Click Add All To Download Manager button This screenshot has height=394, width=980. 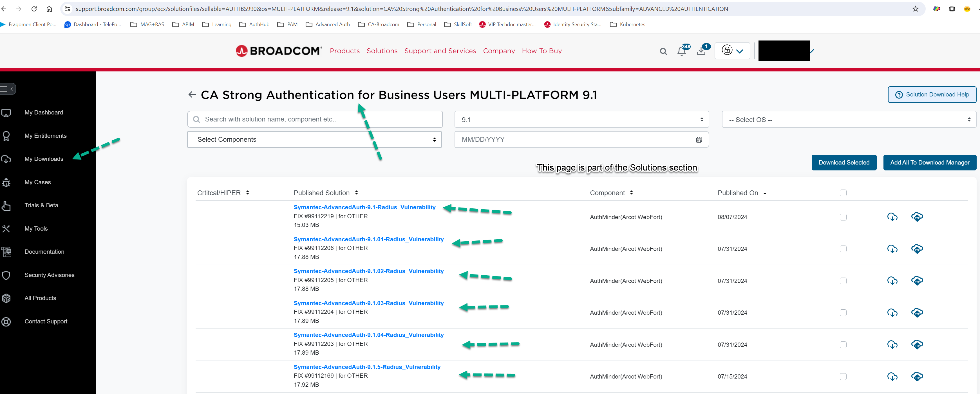coord(929,162)
